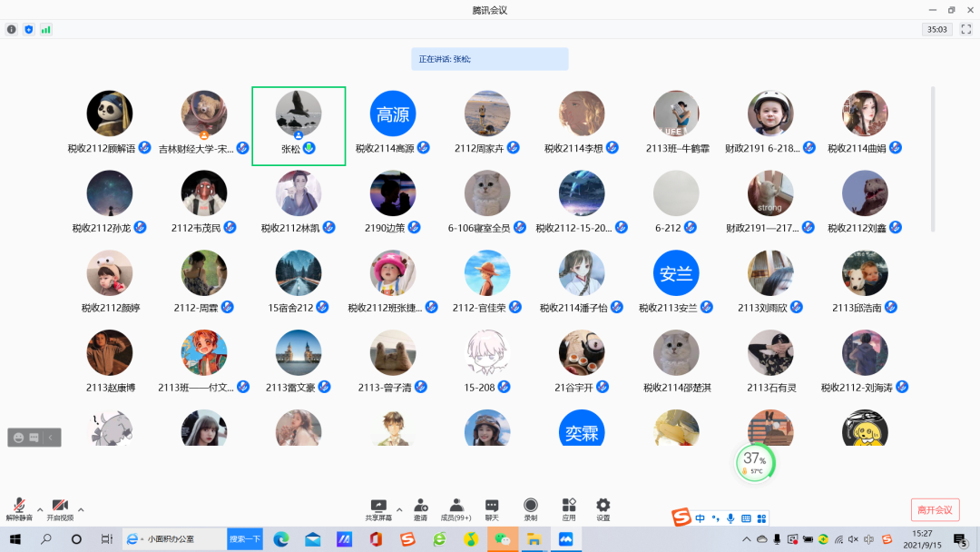Start screen sharing with 共享屏幕
The width and height of the screenshot is (980, 552).
(x=378, y=508)
